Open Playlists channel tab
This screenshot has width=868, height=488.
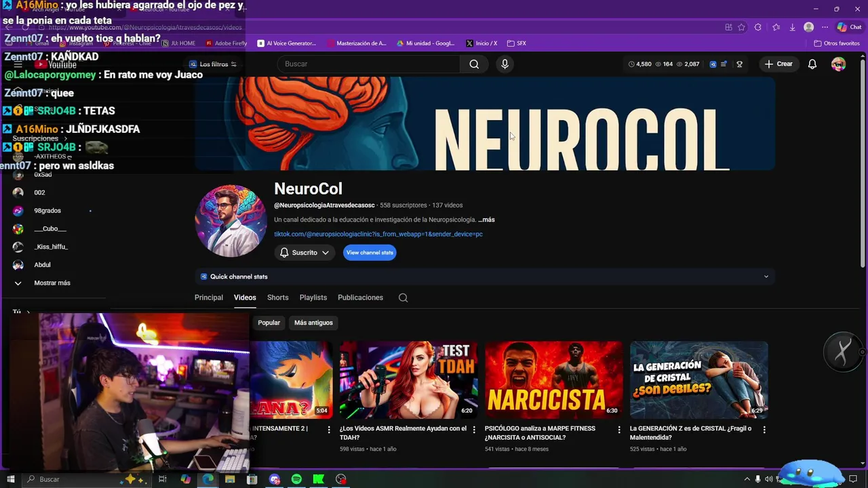[313, 298]
